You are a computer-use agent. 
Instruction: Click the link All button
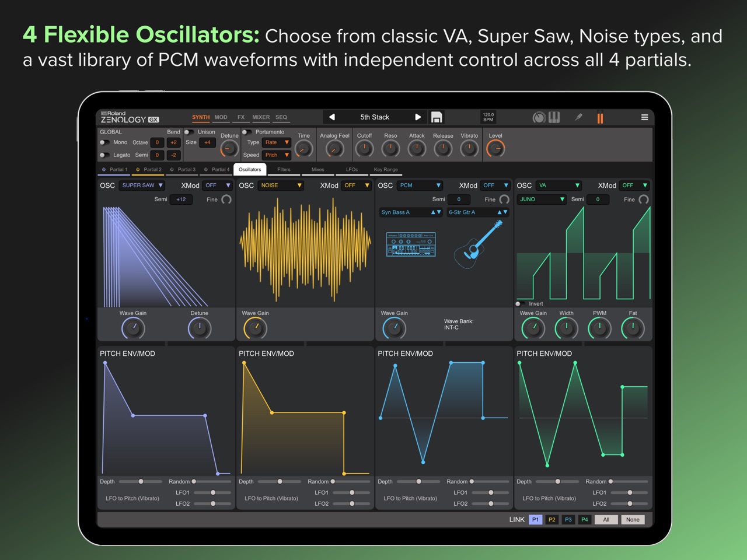tap(606, 520)
